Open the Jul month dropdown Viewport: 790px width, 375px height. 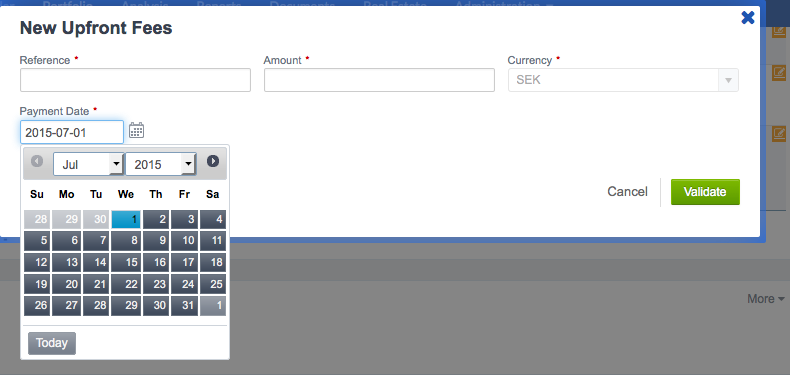coord(88,164)
